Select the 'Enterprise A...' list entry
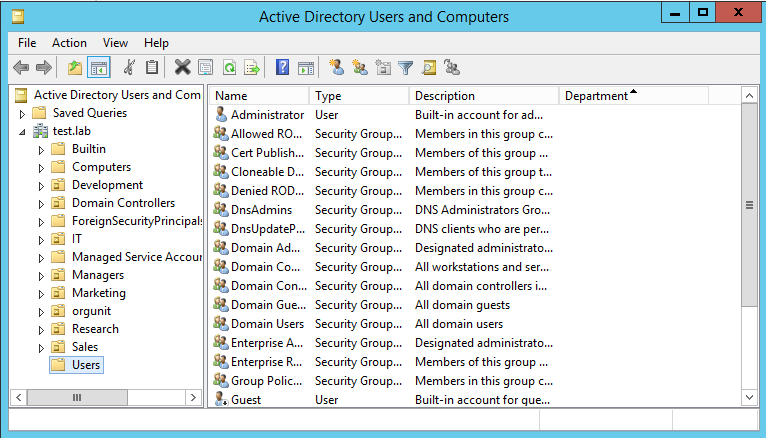766x438 pixels. [267, 343]
